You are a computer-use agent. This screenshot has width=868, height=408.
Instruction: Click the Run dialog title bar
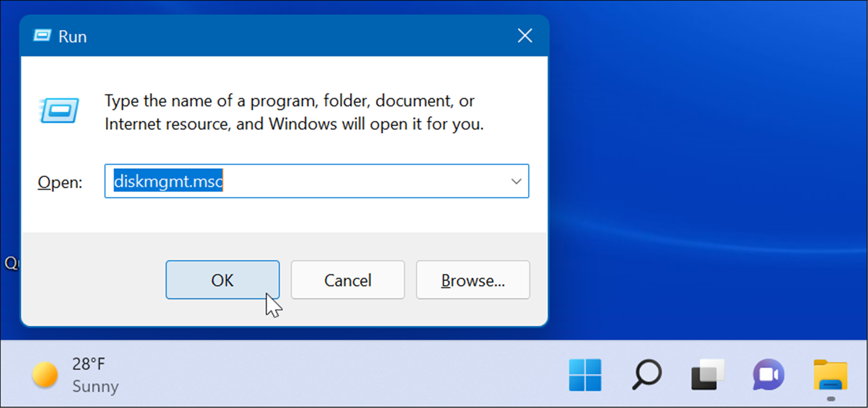tap(285, 35)
